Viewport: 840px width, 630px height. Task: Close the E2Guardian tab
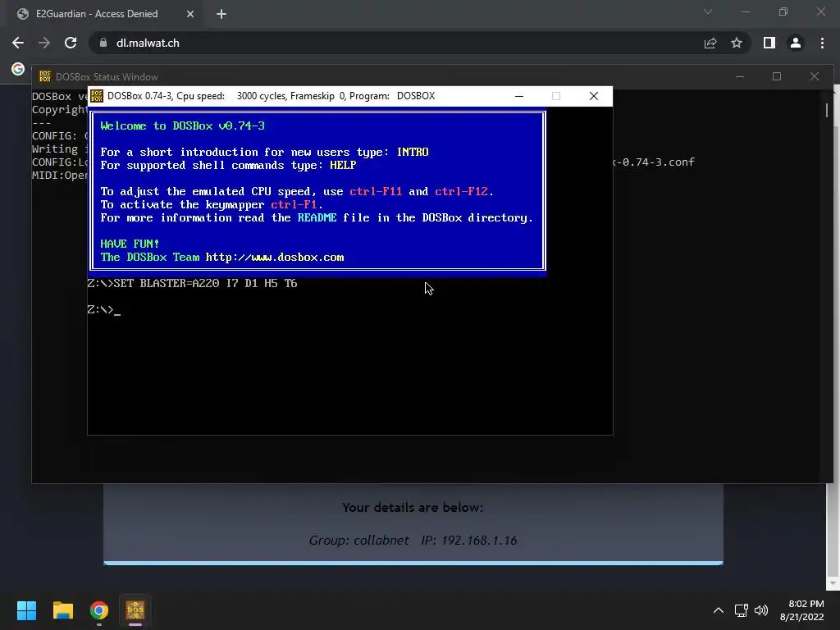tap(190, 14)
